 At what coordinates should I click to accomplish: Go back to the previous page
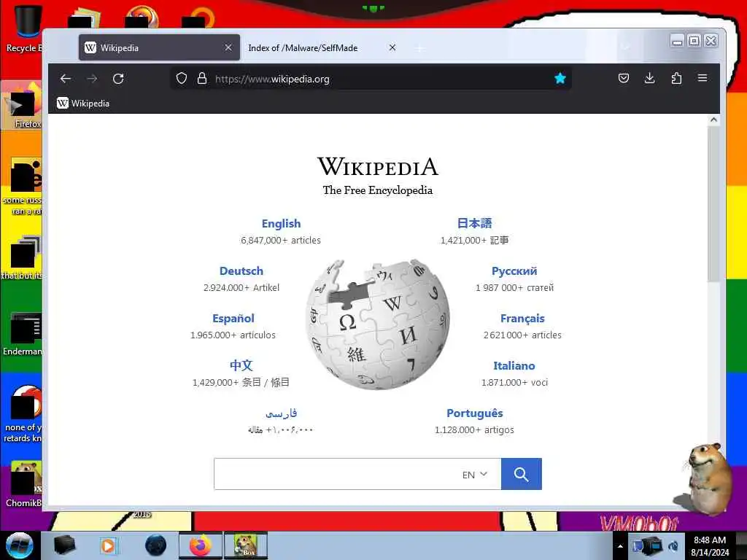point(66,79)
